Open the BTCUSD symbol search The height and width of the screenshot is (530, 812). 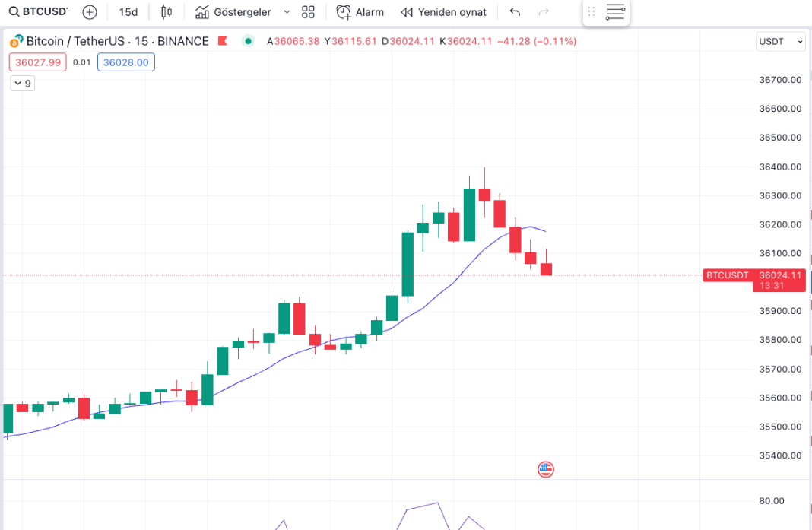(39, 12)
